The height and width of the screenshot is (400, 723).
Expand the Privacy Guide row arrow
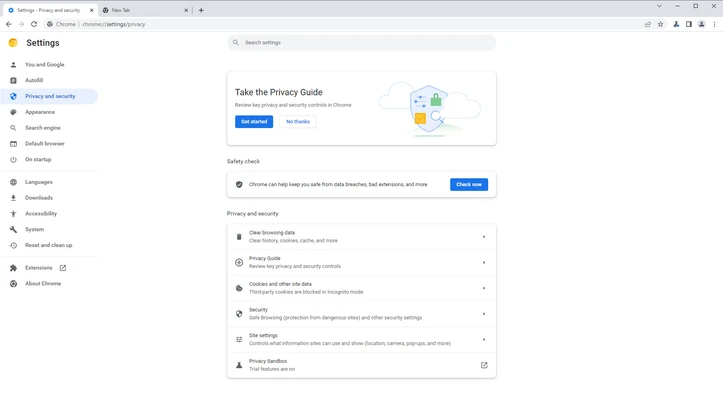click(x=484, y=263)
